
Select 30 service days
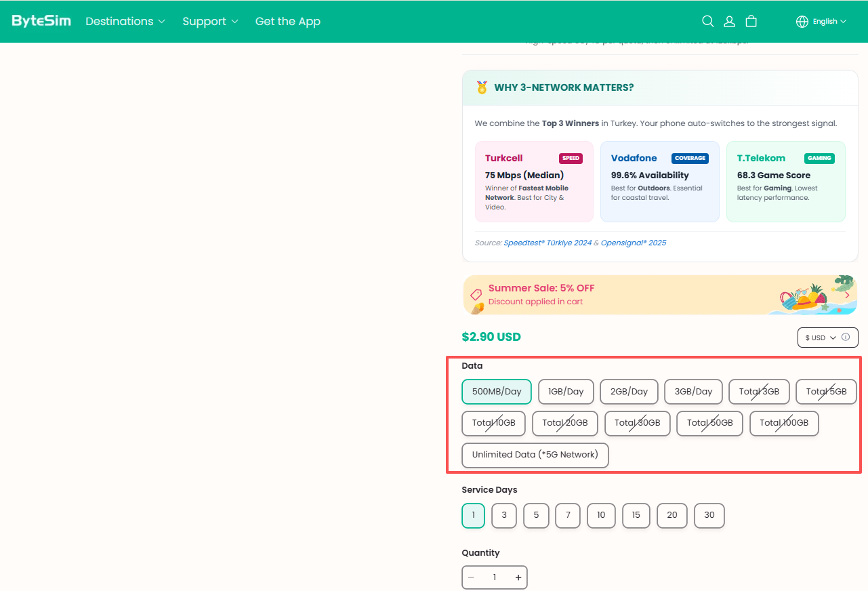coord(709,515)
